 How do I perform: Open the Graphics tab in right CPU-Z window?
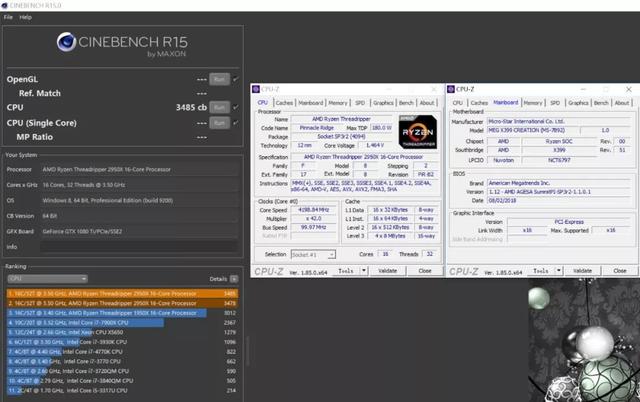point(578,103)
